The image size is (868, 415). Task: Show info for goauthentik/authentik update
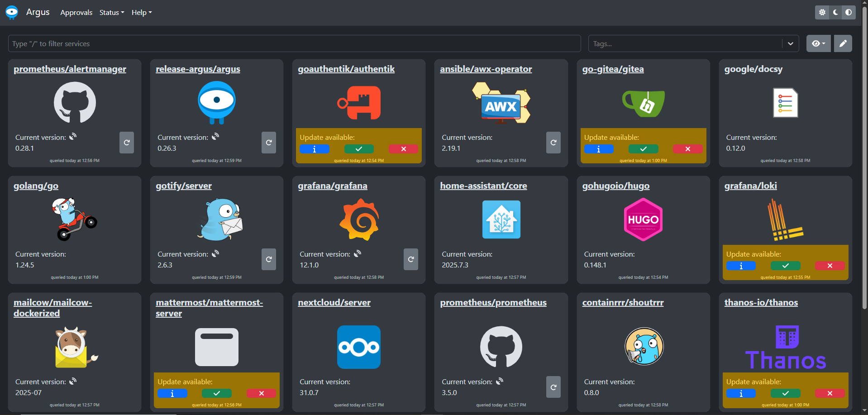pos(315,149)
